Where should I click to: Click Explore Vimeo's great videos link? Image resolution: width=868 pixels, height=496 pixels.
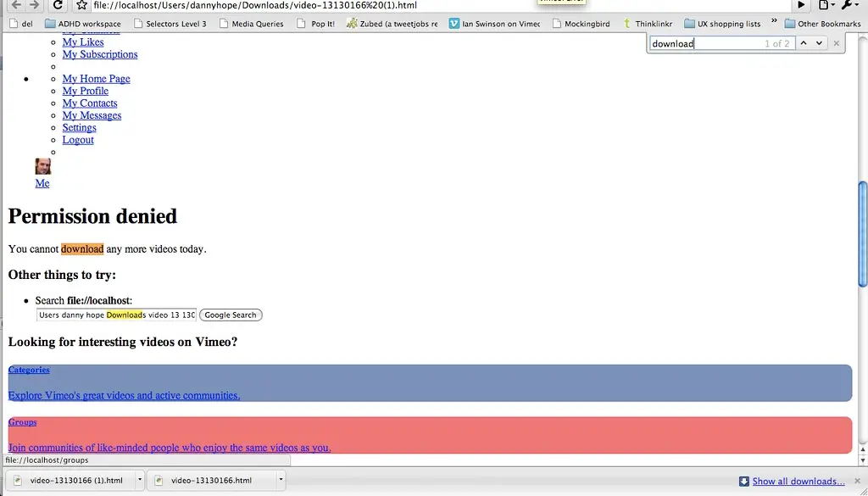(124, 395)
